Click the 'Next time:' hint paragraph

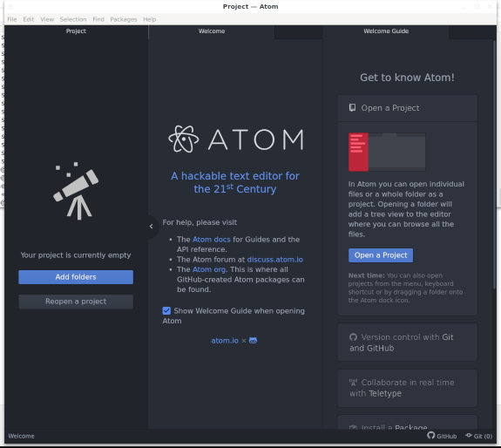(x=405, y=288)
